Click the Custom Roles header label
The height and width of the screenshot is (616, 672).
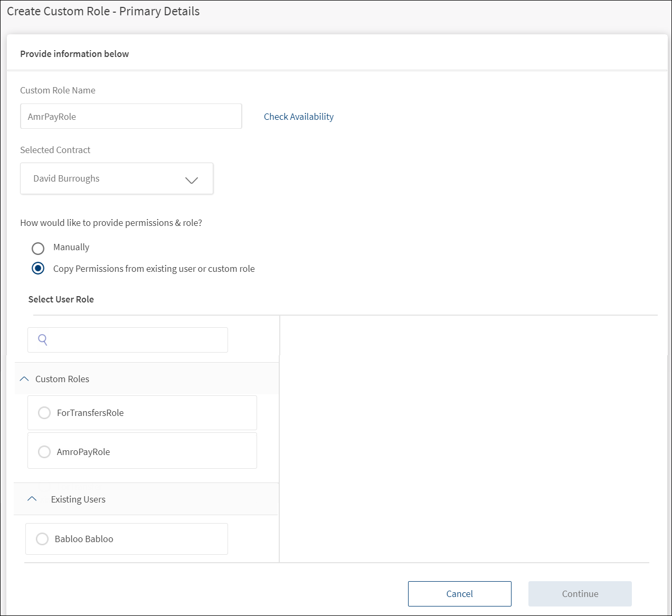62,379
